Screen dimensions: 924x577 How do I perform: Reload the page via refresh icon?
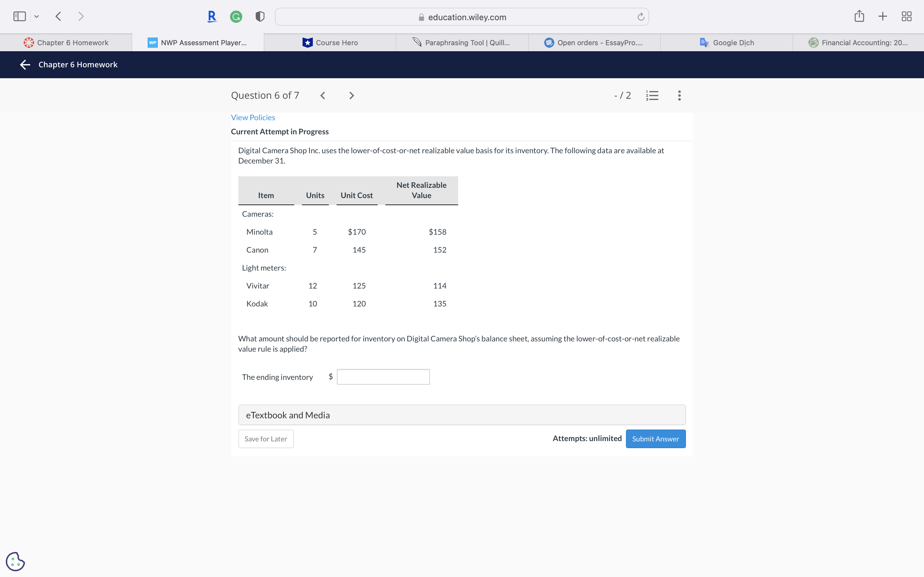[641, 17]
